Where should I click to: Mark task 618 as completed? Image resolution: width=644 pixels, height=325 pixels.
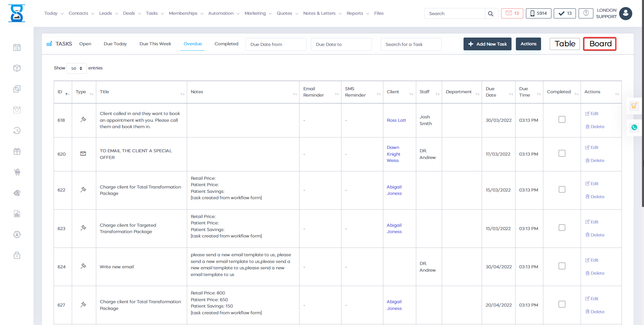(x=562, y=120)
